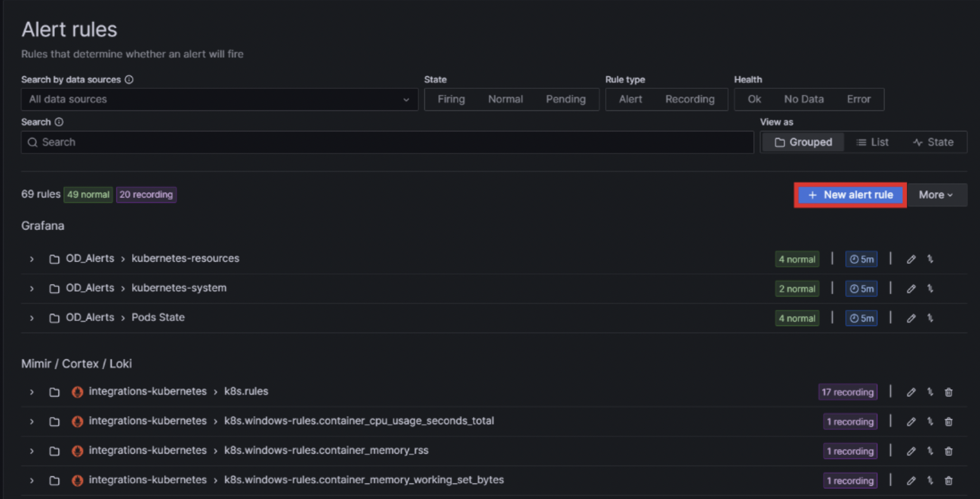
Task: Switch view to Grouped
Action: coord(803,142)
